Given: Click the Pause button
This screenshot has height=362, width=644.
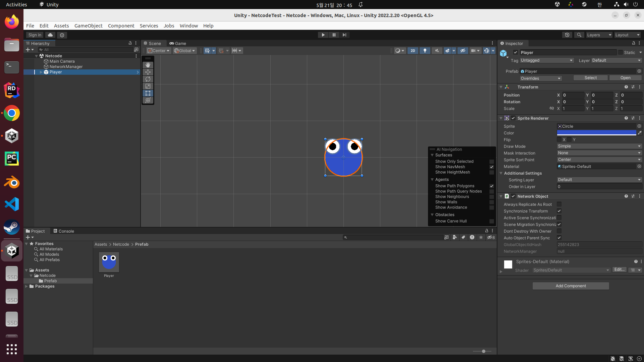Looking at the screenshot, I should 334,35.
